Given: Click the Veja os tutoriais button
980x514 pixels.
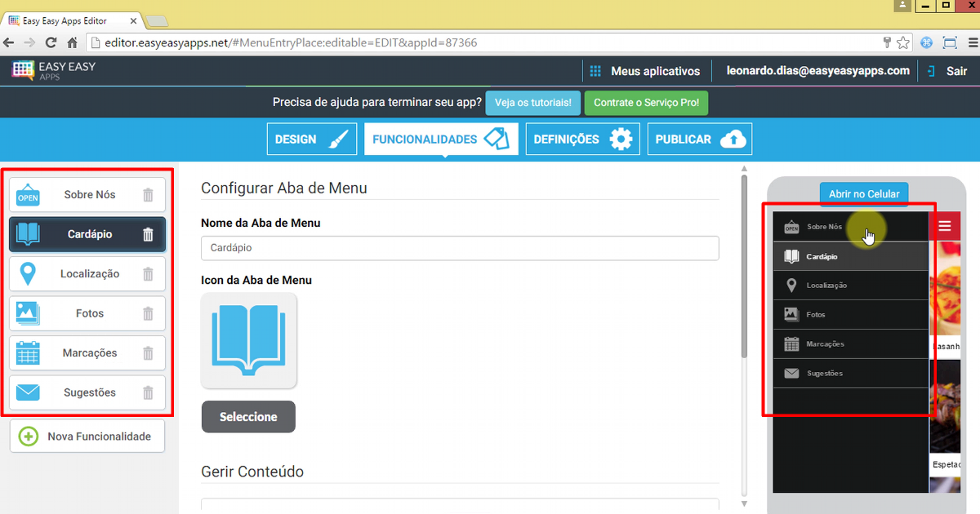Looking at the screenshot, I should tap(533, 104).
